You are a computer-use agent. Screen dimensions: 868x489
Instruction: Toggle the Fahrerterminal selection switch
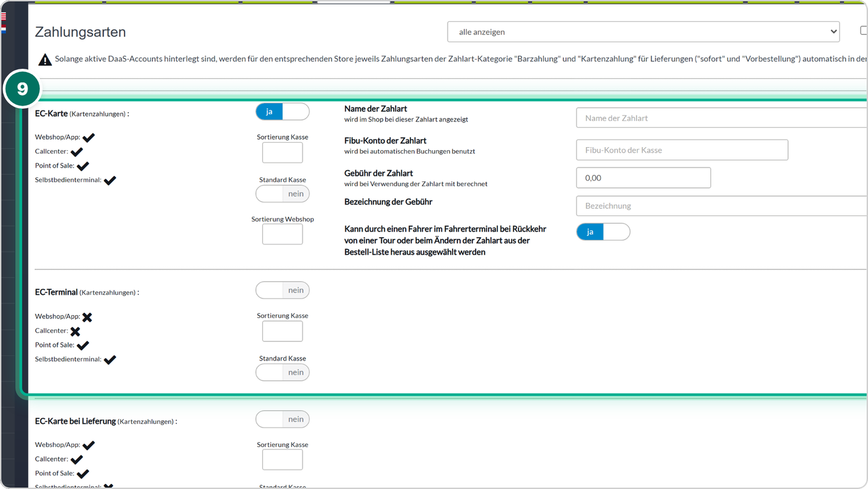pos(603,231)
